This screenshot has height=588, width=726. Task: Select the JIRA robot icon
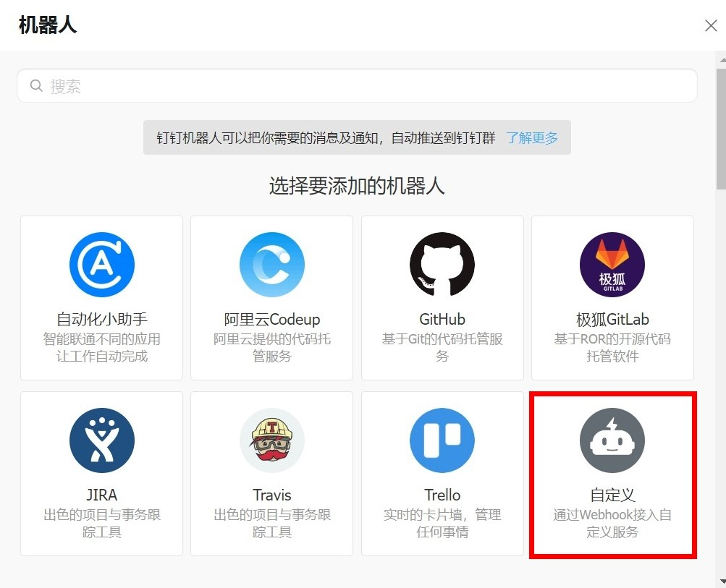[x=102, y=440]
